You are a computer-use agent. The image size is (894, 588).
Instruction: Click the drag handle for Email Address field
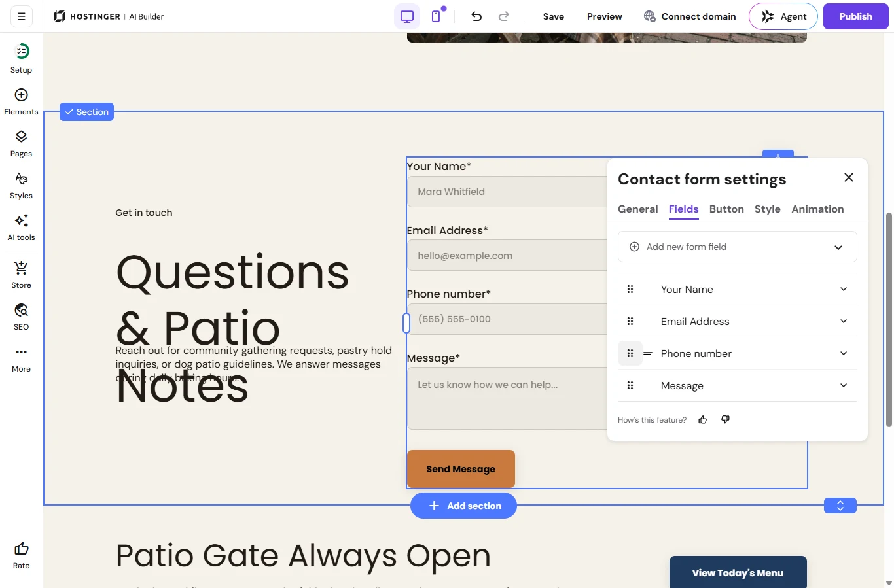(630, 321)
